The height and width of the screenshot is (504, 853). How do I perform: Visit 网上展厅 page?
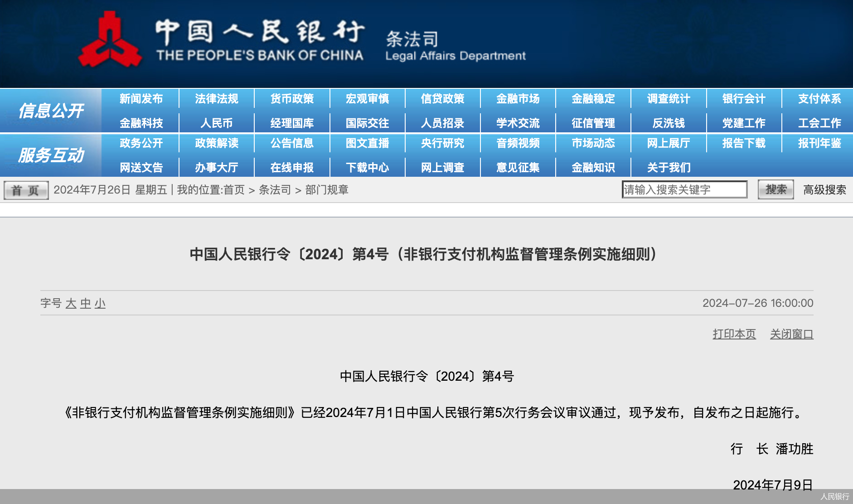coord(669,143)
